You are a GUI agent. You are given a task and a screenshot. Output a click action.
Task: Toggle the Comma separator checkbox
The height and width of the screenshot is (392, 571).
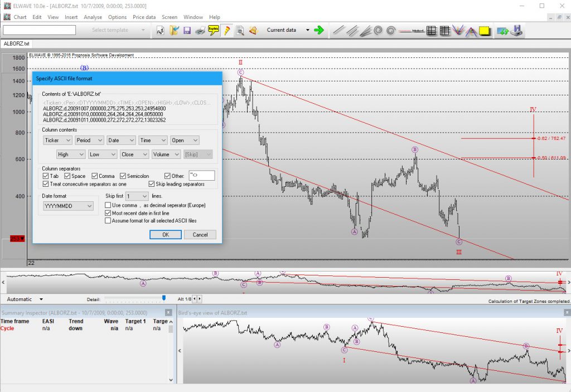click(x=95, y=176)
